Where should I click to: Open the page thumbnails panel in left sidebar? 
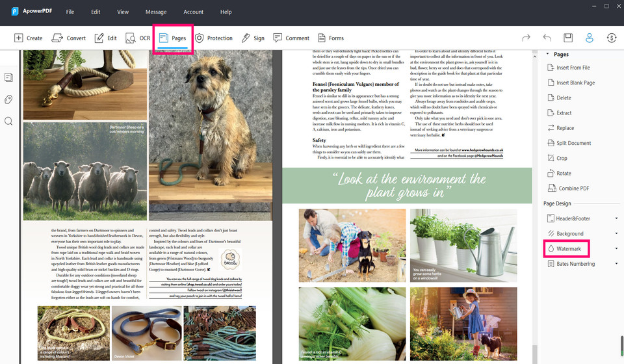tap(8, 77)
